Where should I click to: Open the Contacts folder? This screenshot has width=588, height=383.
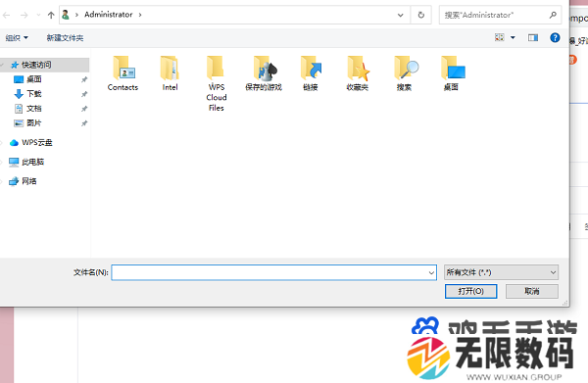pos(123,73)
